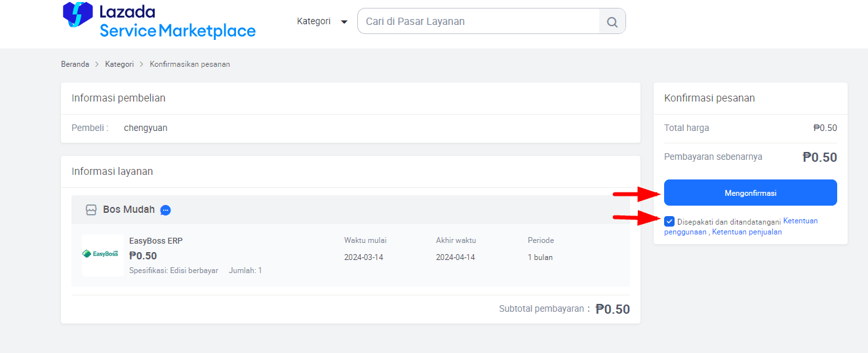
Task: Click the Total harga amount
Action: 825,128
